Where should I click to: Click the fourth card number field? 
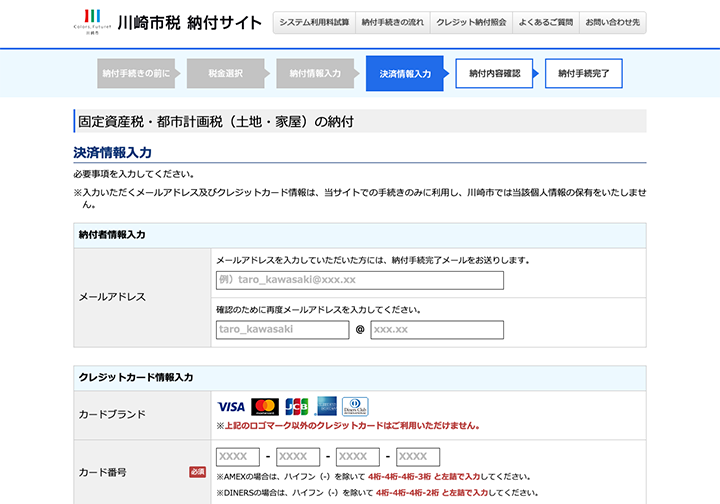tap(418, 457)
